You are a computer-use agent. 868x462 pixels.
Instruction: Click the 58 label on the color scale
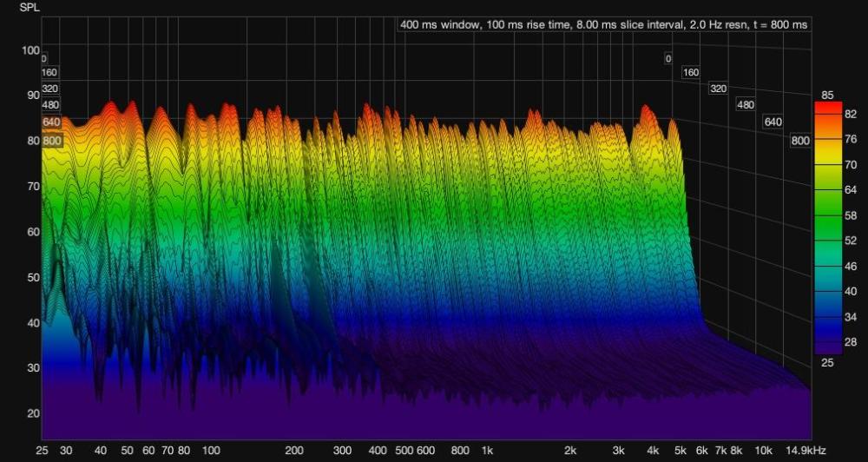click(851, 215)
